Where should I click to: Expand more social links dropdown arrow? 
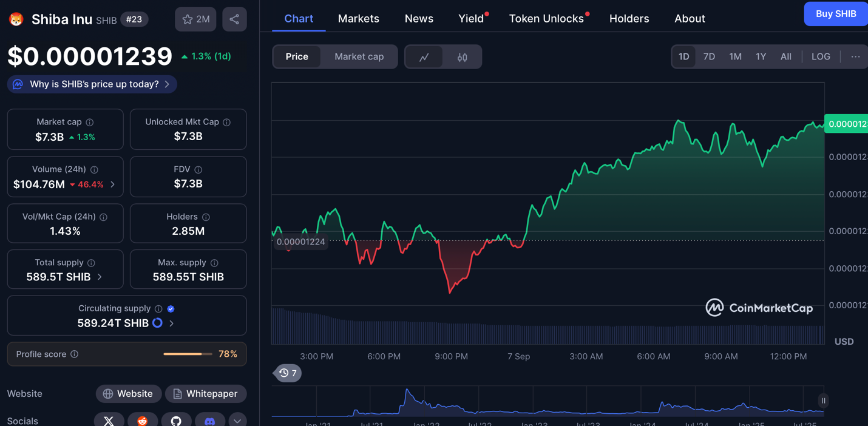coord(237,420)
